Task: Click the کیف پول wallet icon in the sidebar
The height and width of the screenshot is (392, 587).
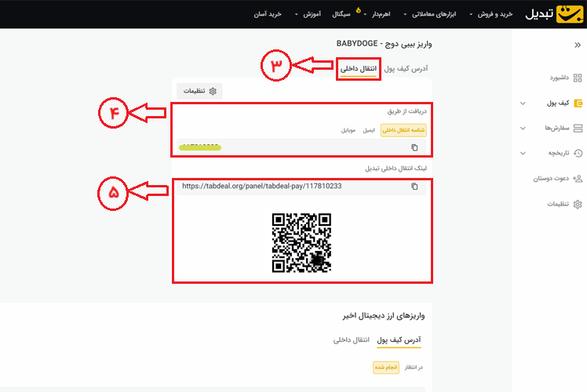Action: coord(578,103)
